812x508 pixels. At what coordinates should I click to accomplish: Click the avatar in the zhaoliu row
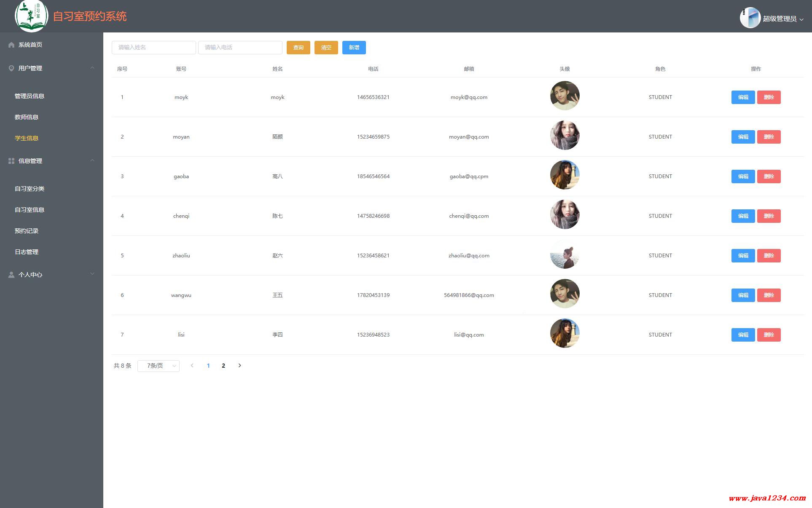(x=565, y=254)
